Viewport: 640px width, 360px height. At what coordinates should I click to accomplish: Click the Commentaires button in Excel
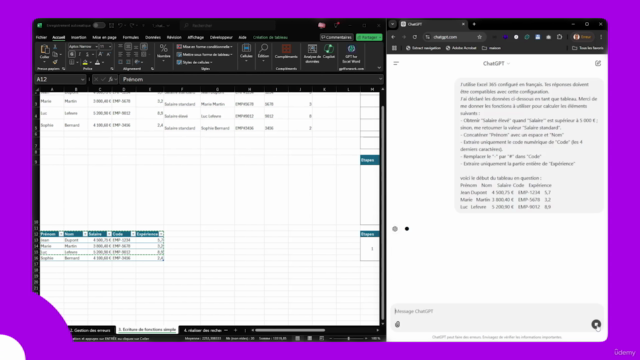click(x=336, y=37)
